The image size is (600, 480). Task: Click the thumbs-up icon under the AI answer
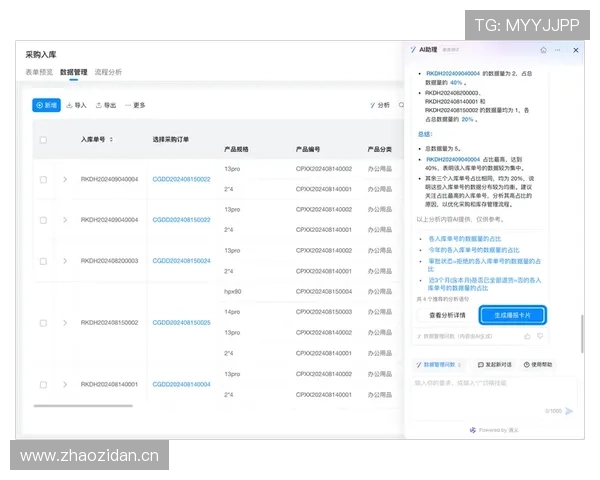coord(527,336)
